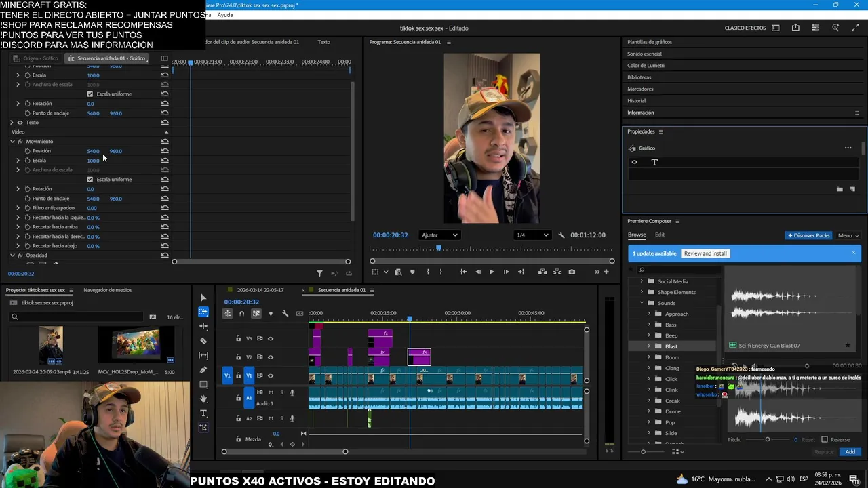Step back one frame in Program monitor
Viewport: 868px width, 488px height.
pos(478,272)
